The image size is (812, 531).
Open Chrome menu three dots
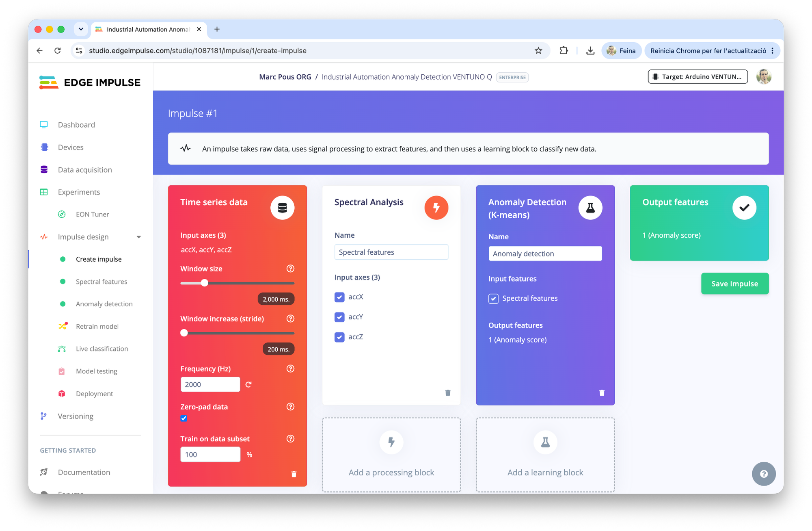click(x=773, y=51)
